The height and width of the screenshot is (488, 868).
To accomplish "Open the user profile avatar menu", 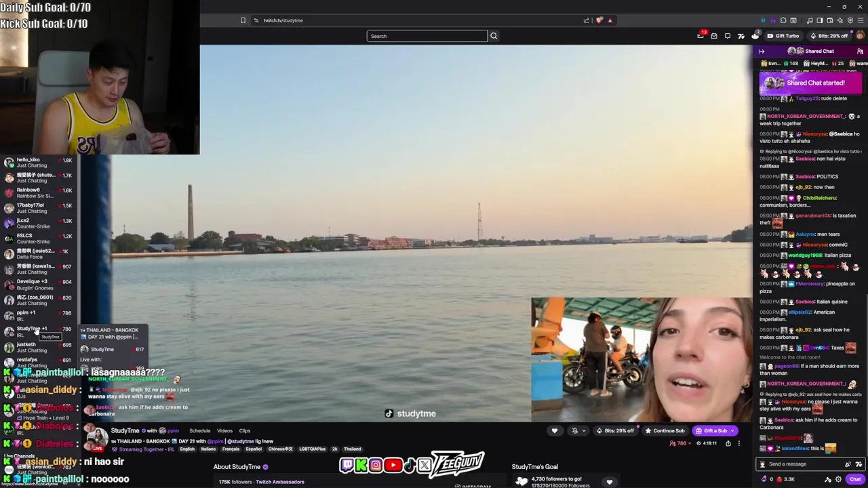I will click(861, 36).
